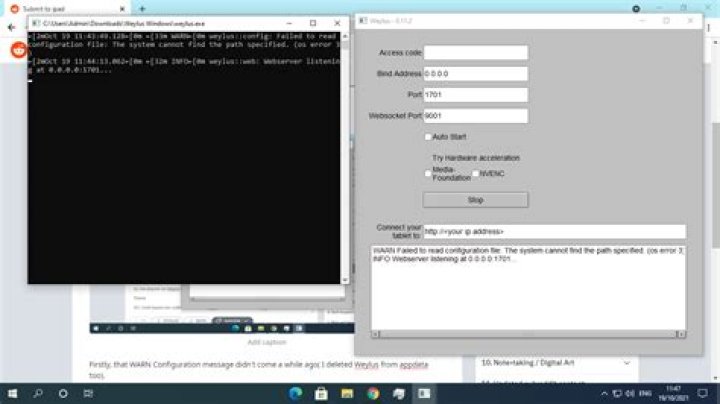Minimize the weylus.exe console window
The height and width of the screenshot is (404, 720).
point(289,23)
